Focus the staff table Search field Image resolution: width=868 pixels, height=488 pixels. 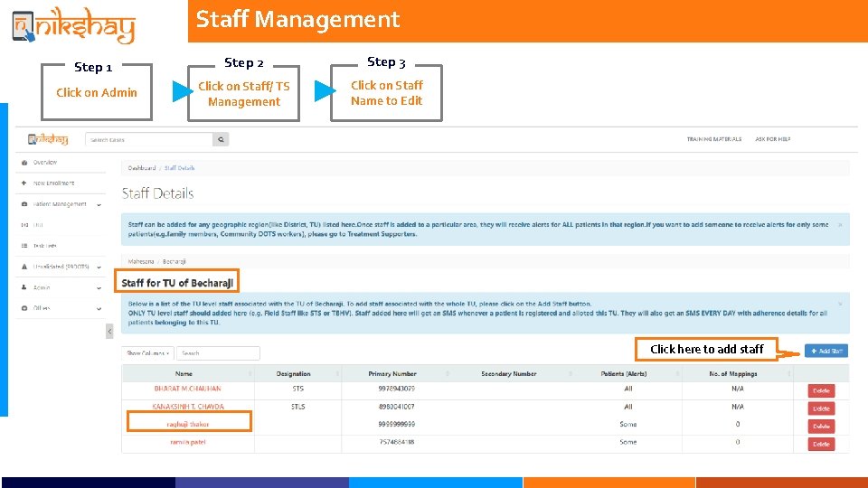(218, 353)
